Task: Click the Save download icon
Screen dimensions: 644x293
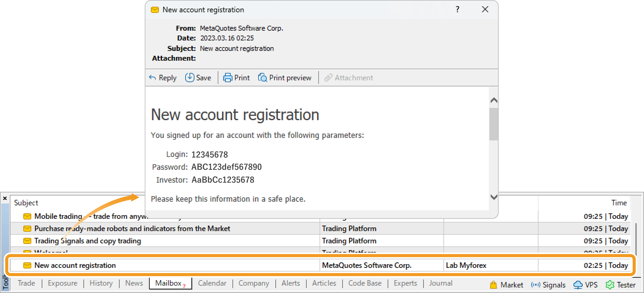Action: pos(190,78)
